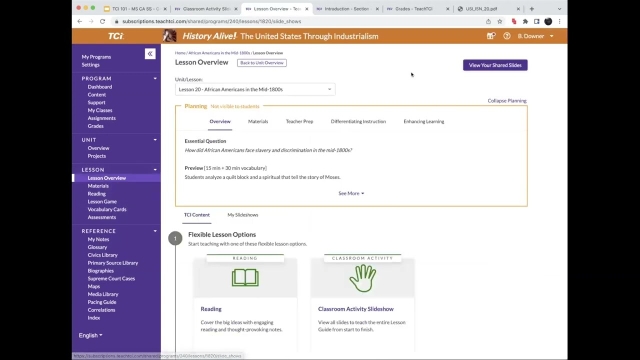The height and width of the screenshot is (360, 640).
Task: Switch to the Materials planning tab
Action: tap(258, 122)
